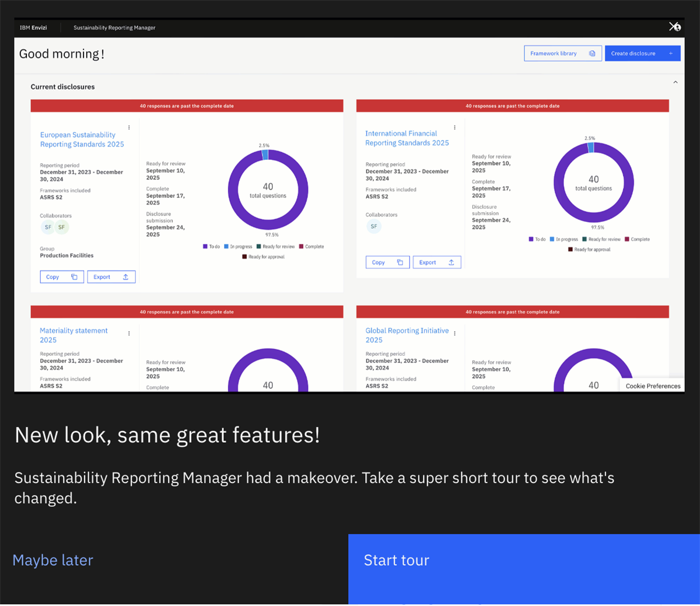Collapse the Current disclosures section chevron

click(x=675, y=82)
